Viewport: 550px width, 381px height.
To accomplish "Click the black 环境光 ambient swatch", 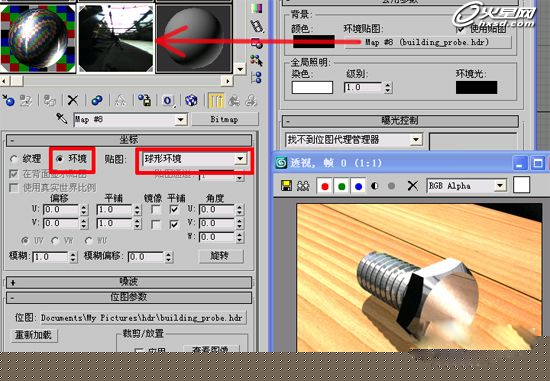I will pyautogui.click(x=476, y=87).
